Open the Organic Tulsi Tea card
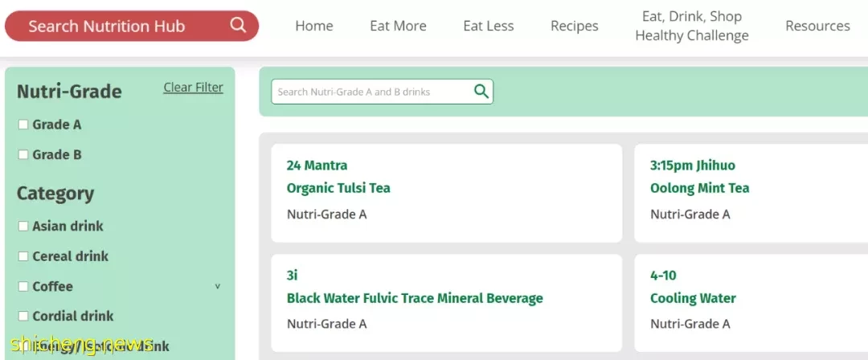 coord(446,193)
